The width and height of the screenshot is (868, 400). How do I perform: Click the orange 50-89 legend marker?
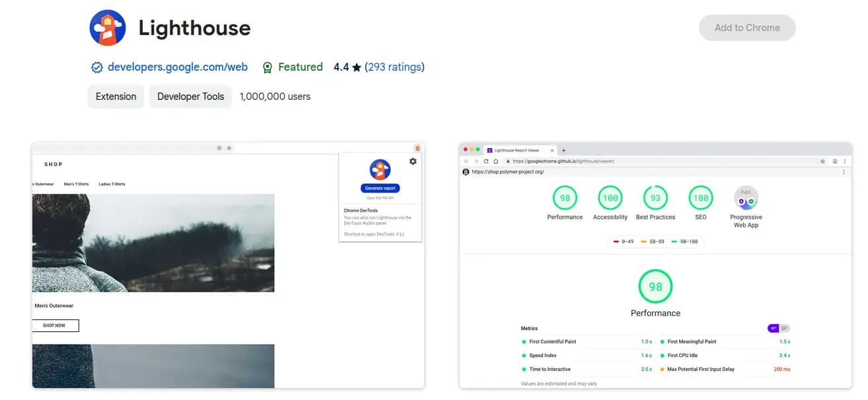coord(644,241)
